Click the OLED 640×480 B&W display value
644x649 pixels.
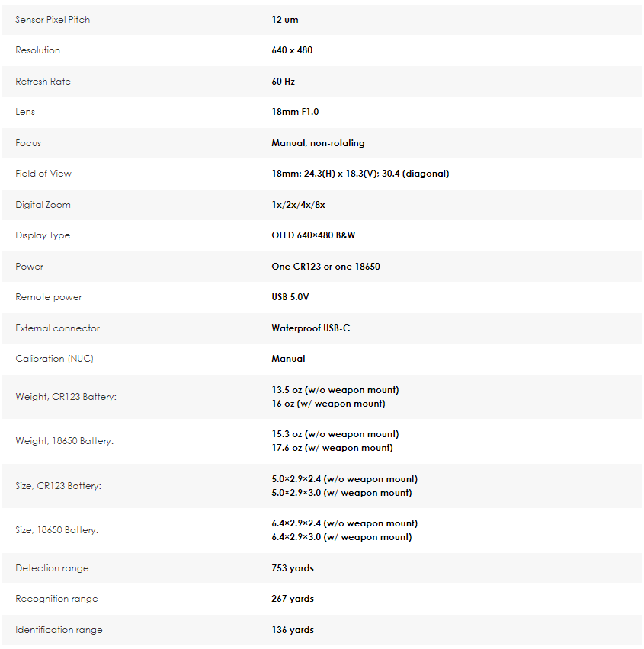point(313,235)
